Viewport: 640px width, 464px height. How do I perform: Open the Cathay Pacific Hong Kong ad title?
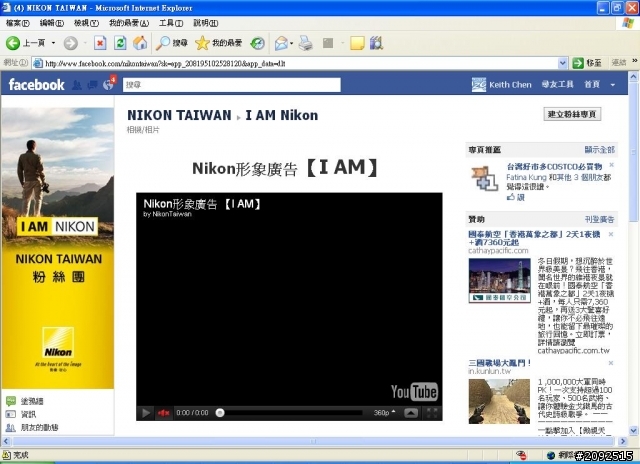[x=534, y=238]
